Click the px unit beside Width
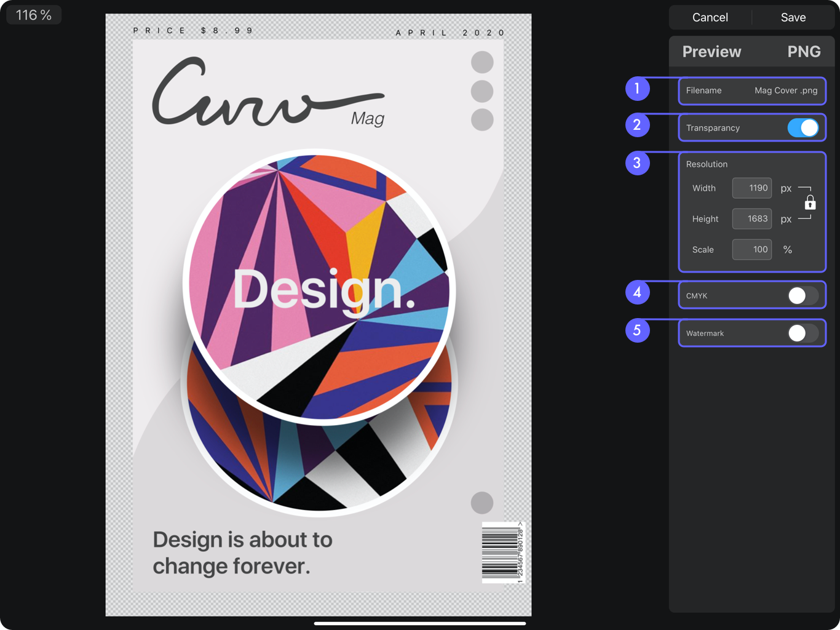 point(786,189)
